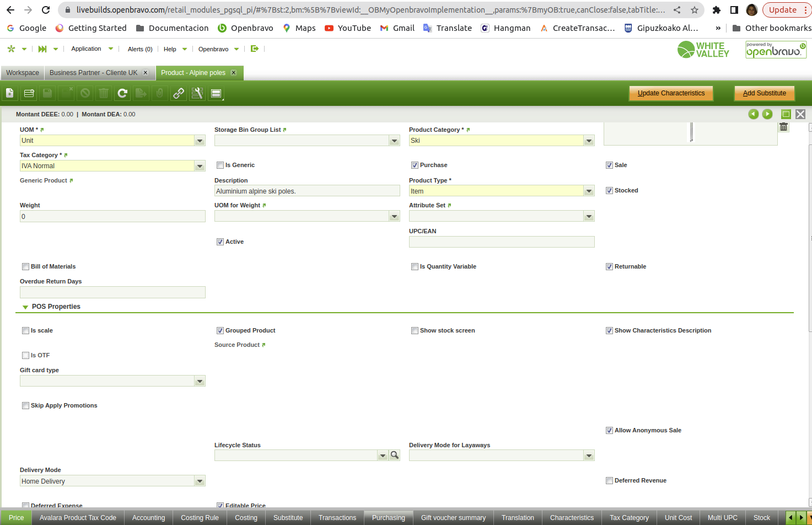Viewport: 812px width, 525px height.
Task: Click the Lifecycle Status magnifier icon
Action: tap(395, 456)
